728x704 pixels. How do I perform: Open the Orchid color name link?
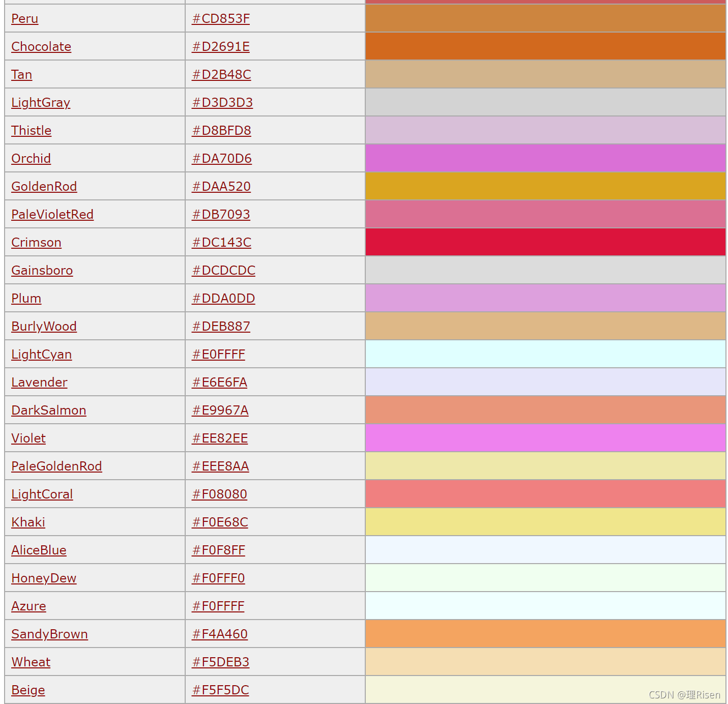pyautogui.click(x=31, y=159)
